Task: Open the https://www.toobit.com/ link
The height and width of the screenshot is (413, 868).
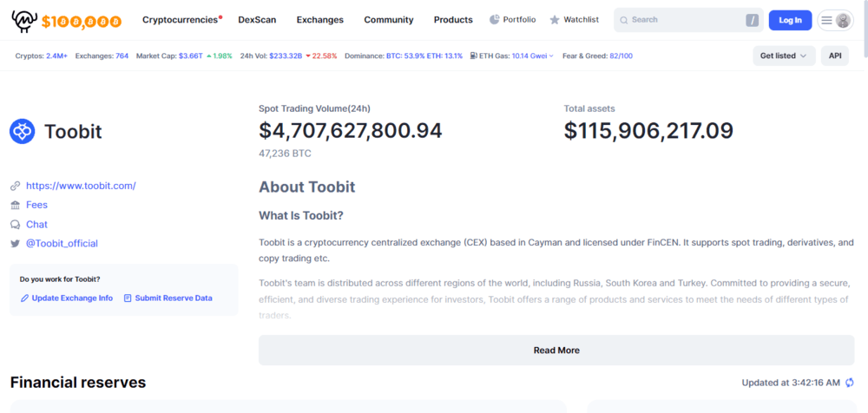Action: [81, 186]
